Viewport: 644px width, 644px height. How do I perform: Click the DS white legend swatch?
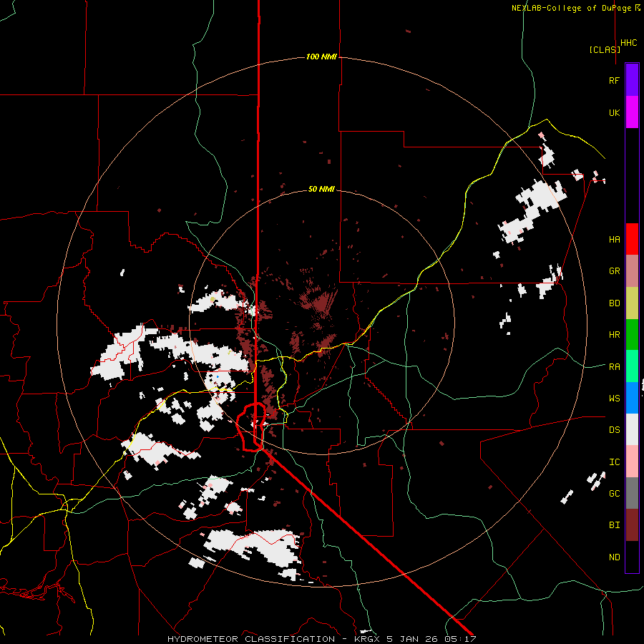(632, 429)
